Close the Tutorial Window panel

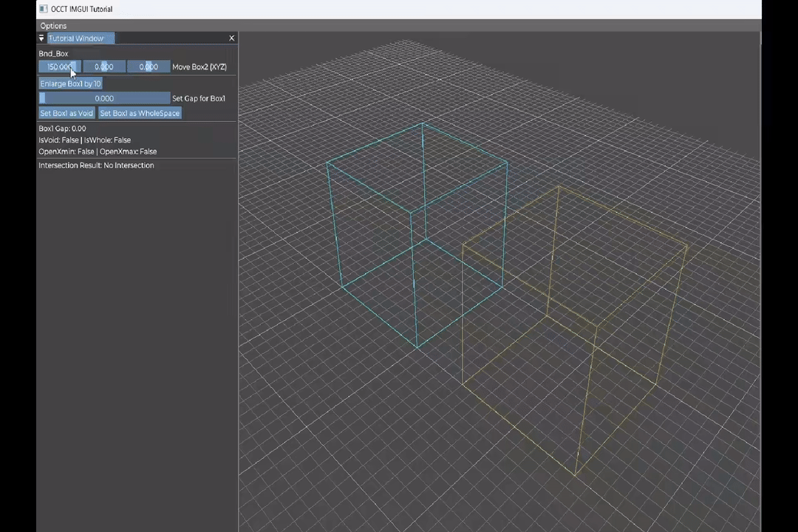pos(231,38)
